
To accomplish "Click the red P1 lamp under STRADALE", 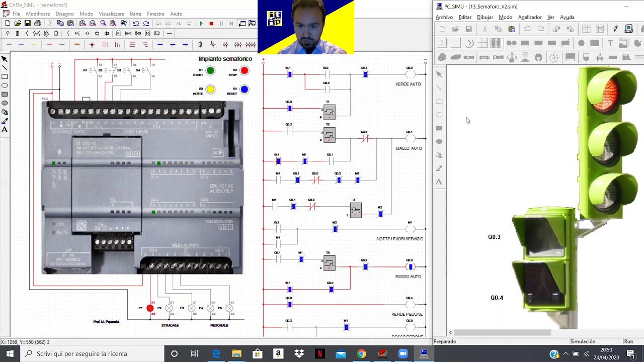I will pos(150,308).
